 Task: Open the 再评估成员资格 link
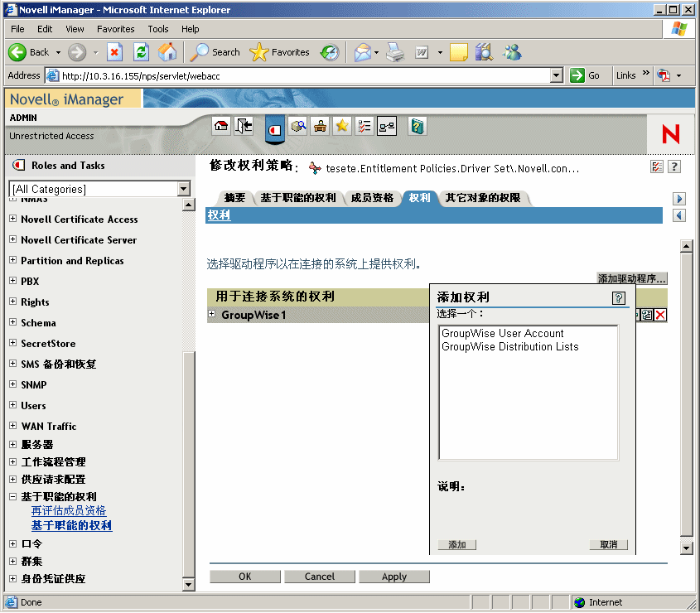click(x=69, y=510)
